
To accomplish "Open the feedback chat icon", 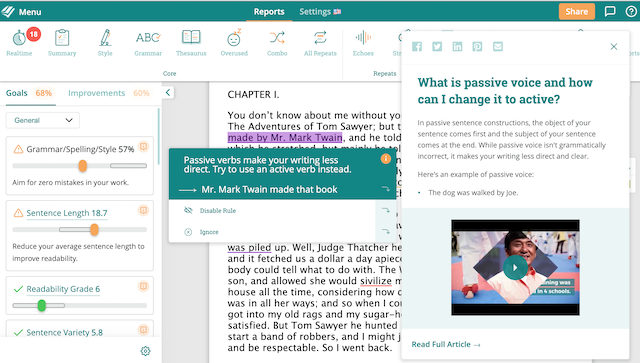I will 610,11.
